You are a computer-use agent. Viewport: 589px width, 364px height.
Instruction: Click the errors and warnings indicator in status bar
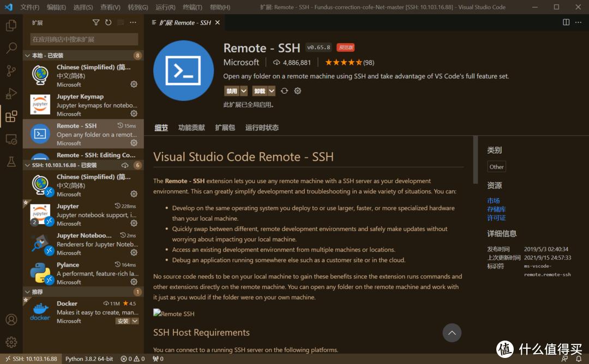[133, 359]
